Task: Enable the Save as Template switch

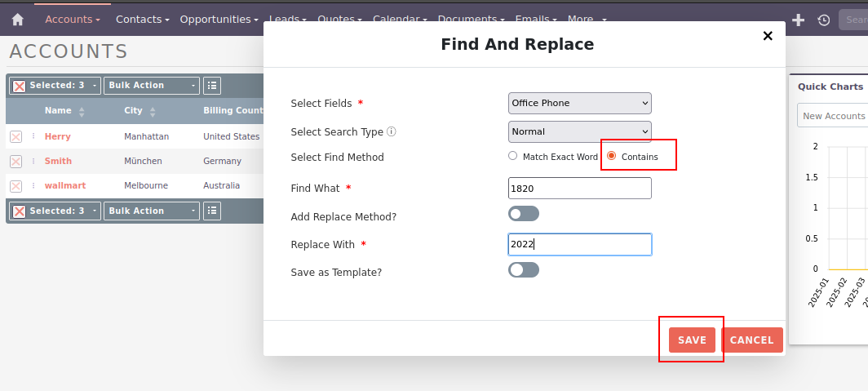Action: click(x=523, y=270)
